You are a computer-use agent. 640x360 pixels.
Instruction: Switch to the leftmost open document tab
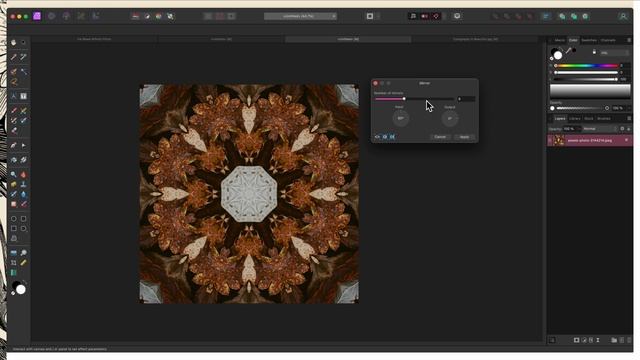point(94,39)
